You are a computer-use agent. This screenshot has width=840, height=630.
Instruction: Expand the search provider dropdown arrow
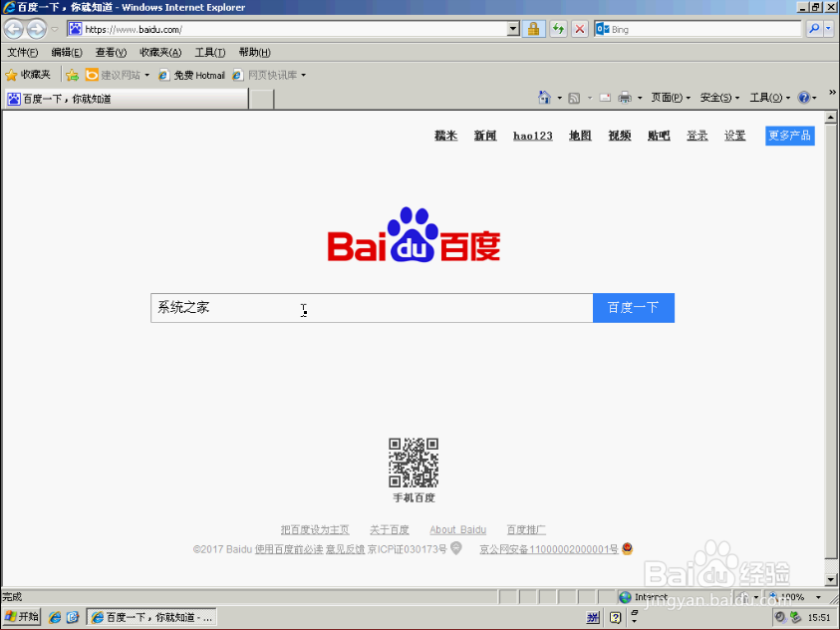(828, 29)
